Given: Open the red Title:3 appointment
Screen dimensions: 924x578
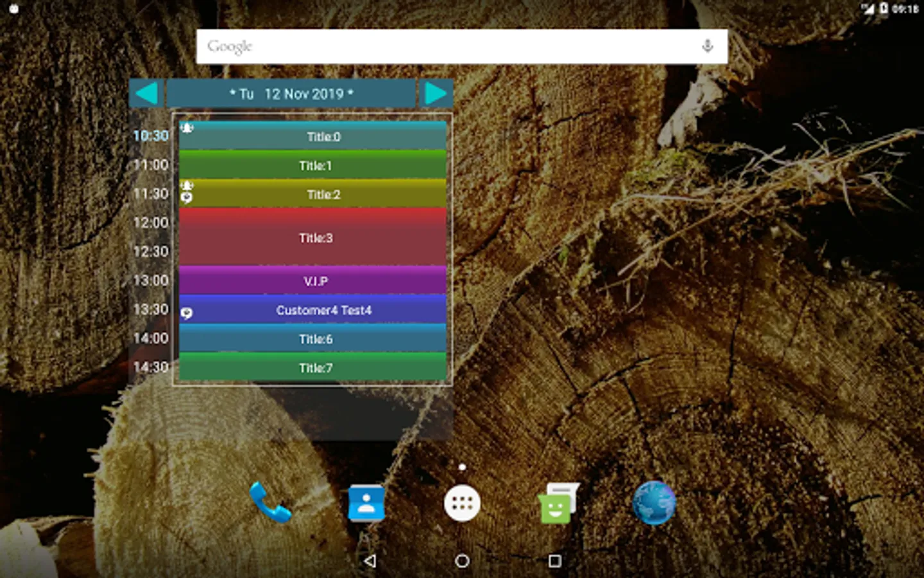Looking at the screenshot, I should pyautogui.click(x=313, y=237).
